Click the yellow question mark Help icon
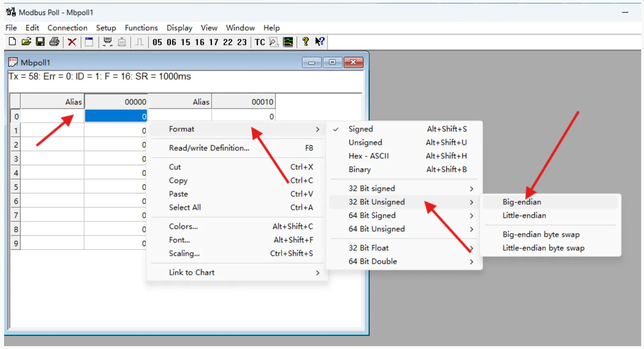This screenshot has width=644, height=349. coord(305,42)
